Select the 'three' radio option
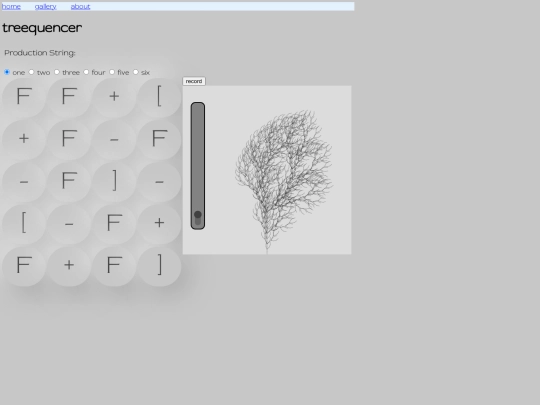This screenshot has height=405, width=540. point(57,72)
